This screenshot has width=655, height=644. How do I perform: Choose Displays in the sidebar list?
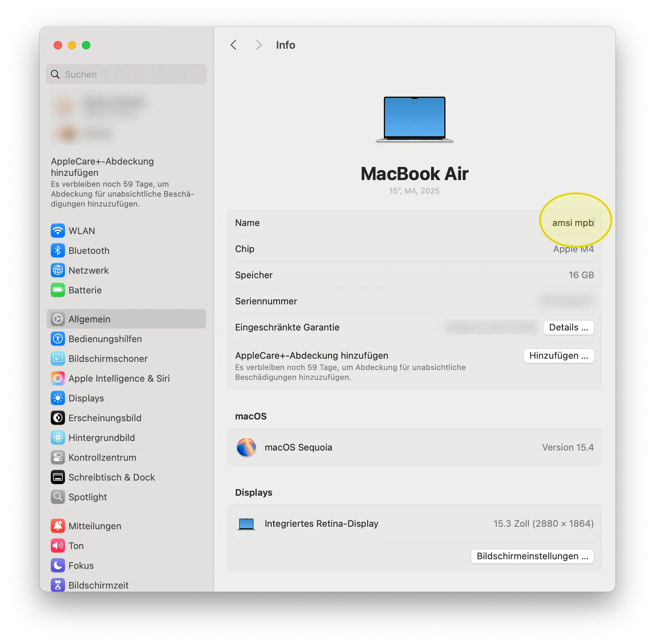[x=86, y=398]
